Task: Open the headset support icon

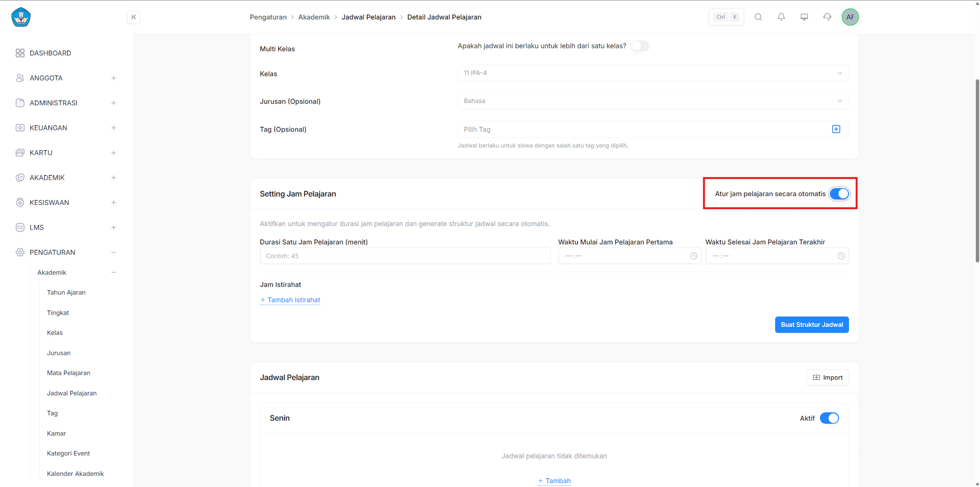Action: click(x=827, y=17)
